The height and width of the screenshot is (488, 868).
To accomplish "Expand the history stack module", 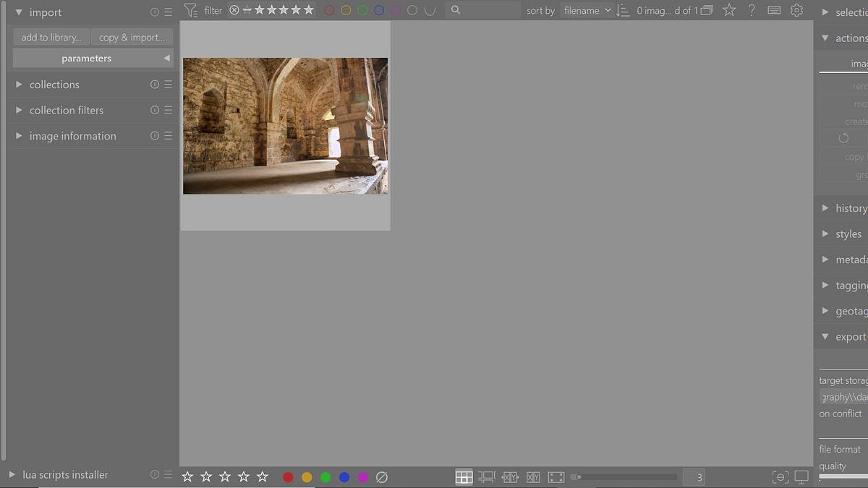I will point(826,208).
